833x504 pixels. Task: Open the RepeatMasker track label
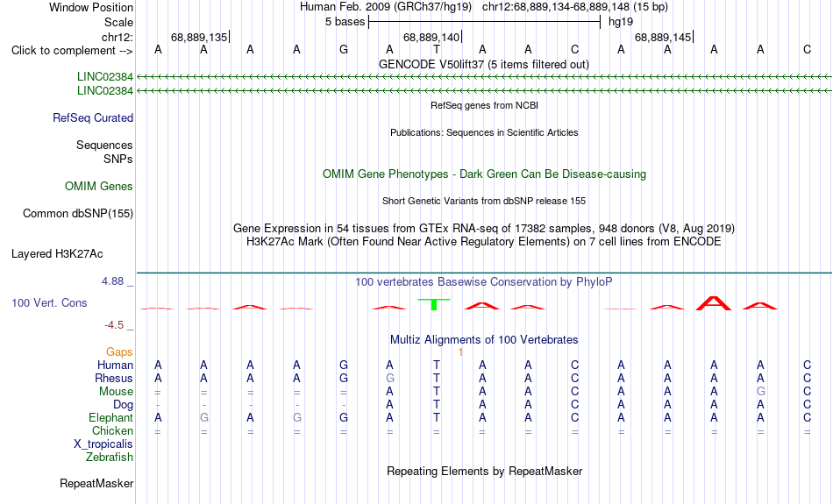[x=96, y=483]
